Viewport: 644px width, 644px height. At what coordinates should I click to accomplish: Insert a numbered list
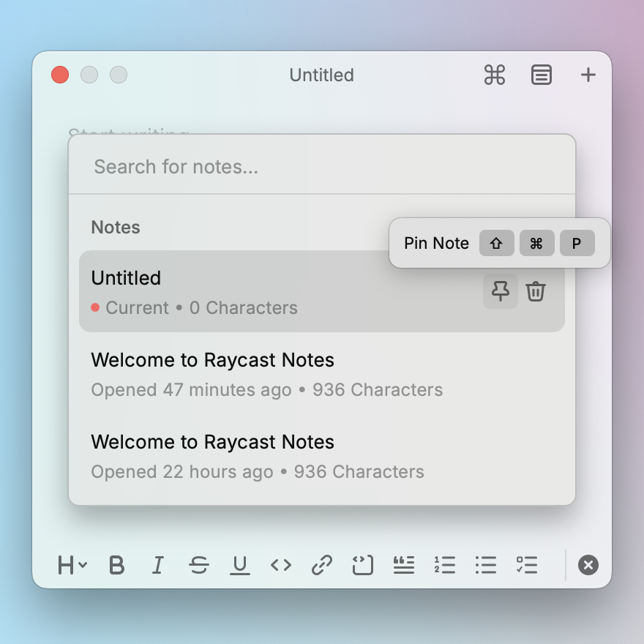tap(445, 565)
